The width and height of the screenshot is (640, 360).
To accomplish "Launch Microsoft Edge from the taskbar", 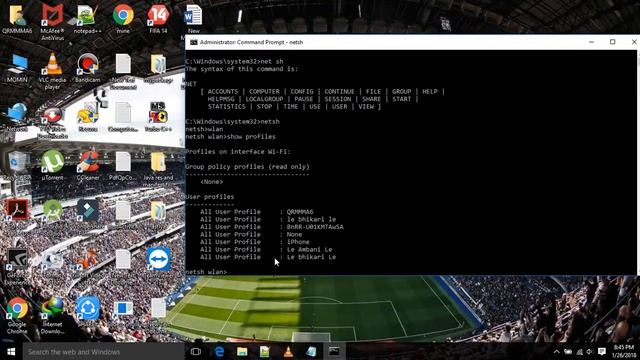I will coord(219,351).
